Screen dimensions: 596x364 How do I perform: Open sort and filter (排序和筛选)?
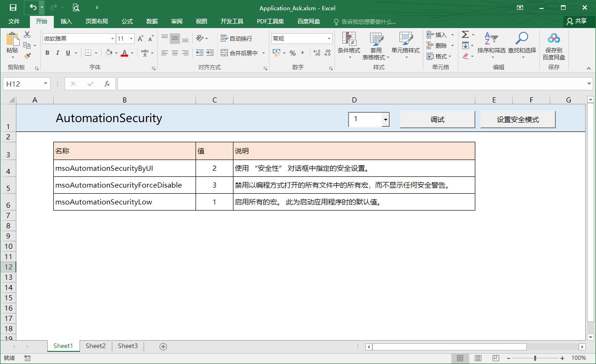point(491,46)
